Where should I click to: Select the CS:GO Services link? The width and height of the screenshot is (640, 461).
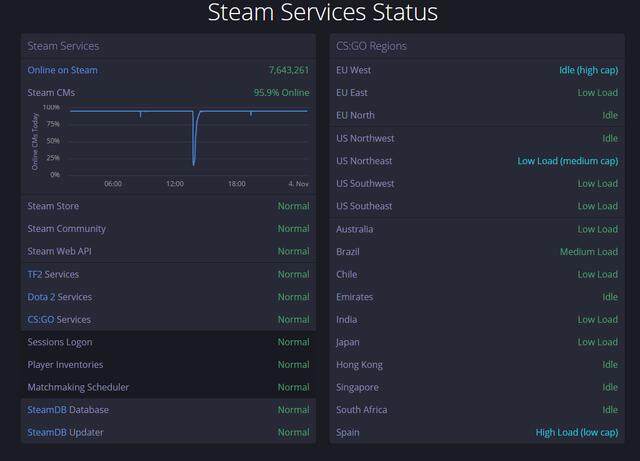(59, 320)
